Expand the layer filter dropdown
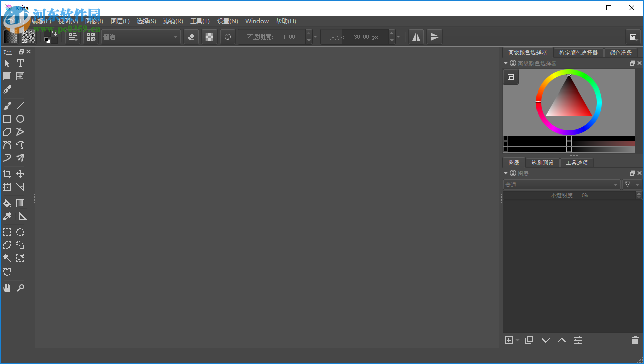The height and width of the screenshot is (364, 644). 631,185
